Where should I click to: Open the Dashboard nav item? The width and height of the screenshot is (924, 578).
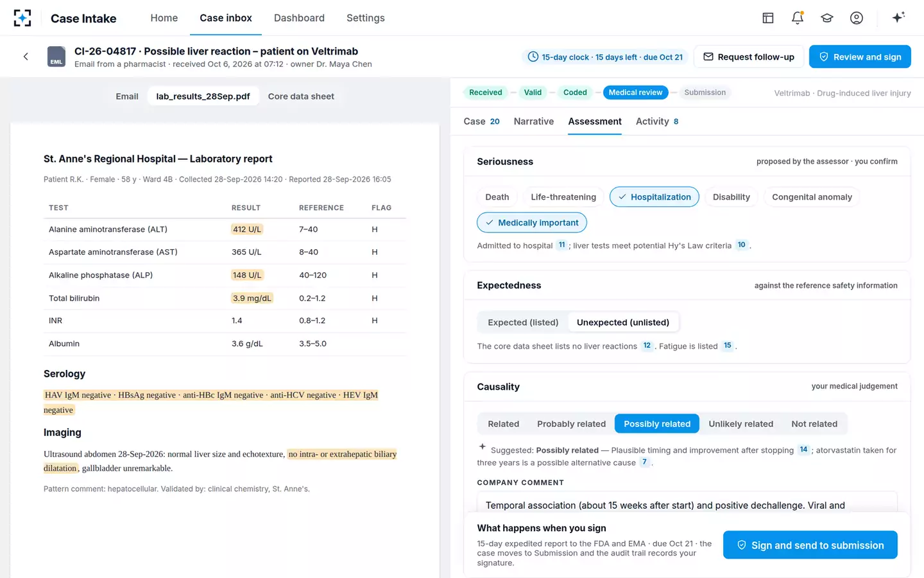pyautogui.click(x=299, y=18)
